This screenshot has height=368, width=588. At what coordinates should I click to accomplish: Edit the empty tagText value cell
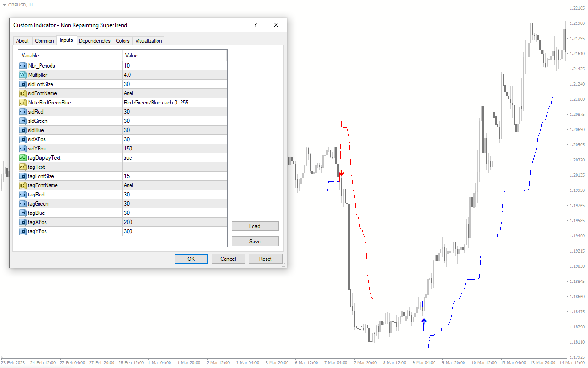coord(175,167)
